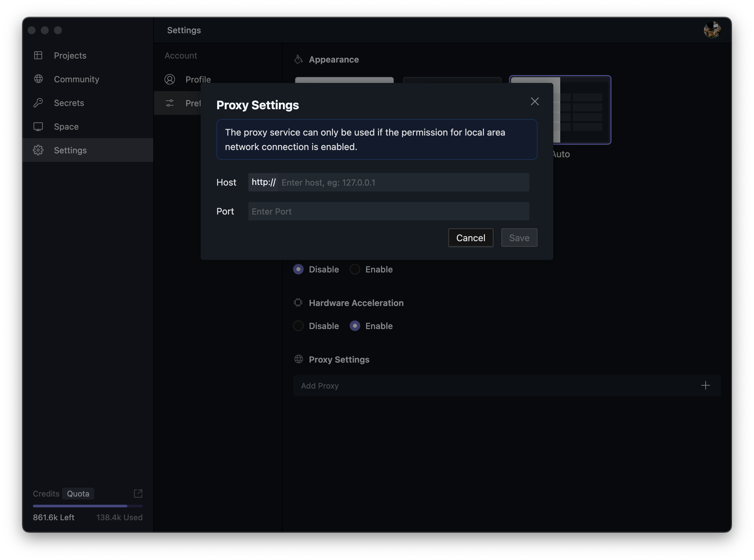Click the Hardware Acceleration chip icon

click(298, 302)
